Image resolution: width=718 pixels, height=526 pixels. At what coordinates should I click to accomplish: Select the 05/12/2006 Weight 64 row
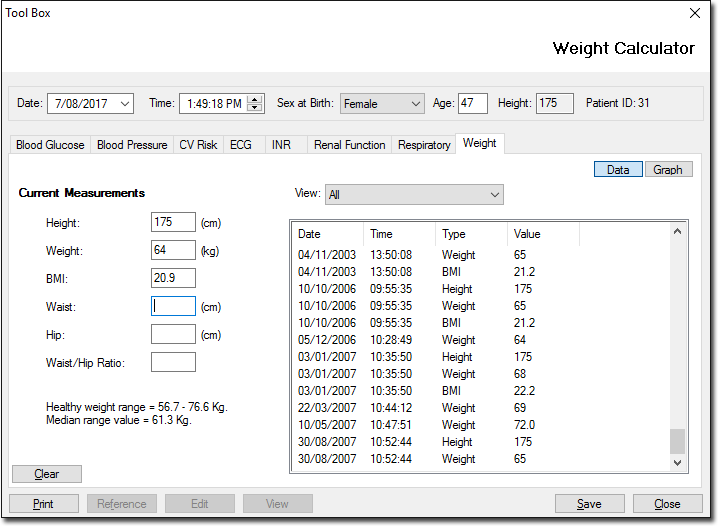pyautogui.click(x=481, y=340)
